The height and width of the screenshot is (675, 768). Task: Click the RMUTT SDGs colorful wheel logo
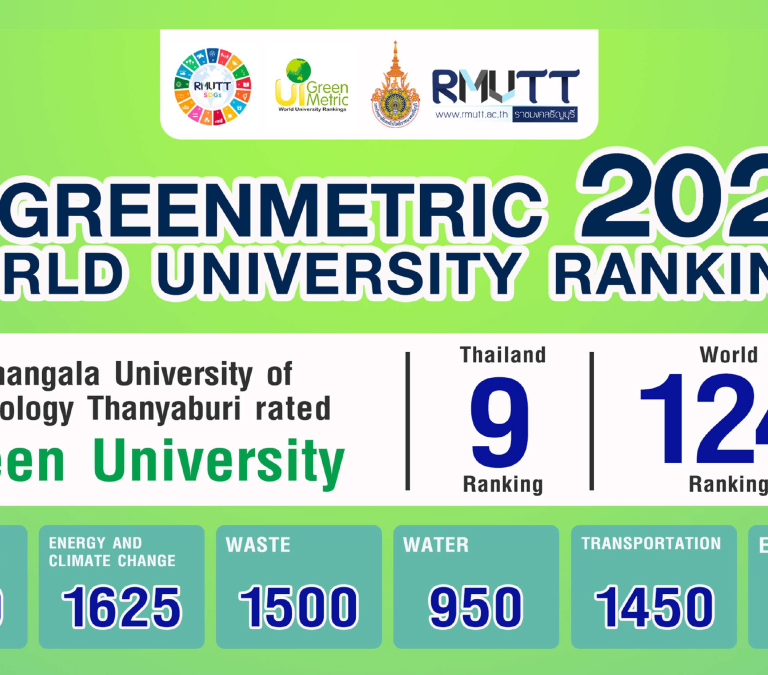click(x=213, y=87)
